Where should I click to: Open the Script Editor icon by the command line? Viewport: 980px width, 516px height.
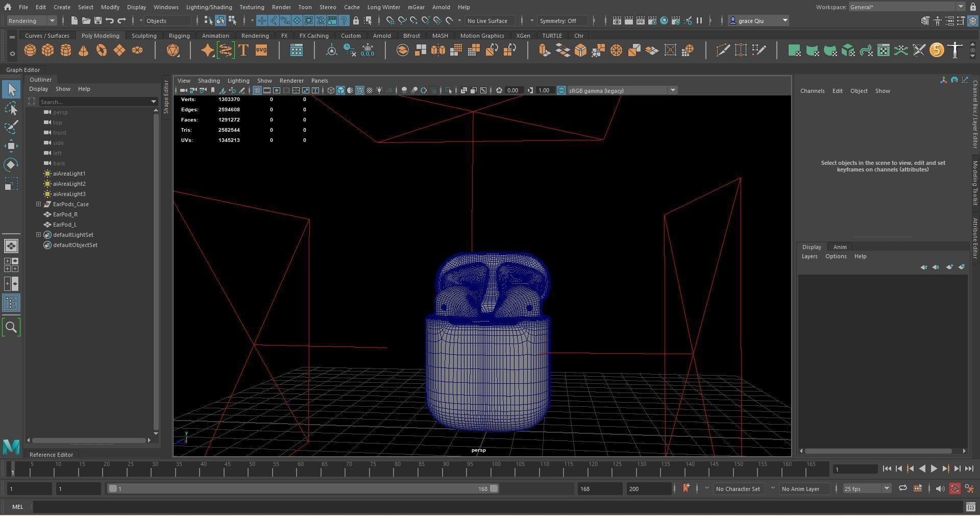coord(970,507)
